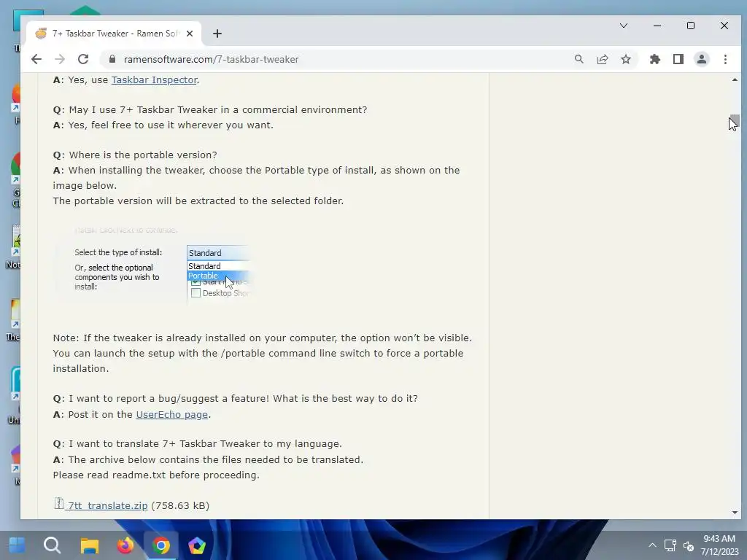Close the 7+ Taskbar Tweaker tab
The height and width of the screenshot is (560, 747).
point(190,34)
